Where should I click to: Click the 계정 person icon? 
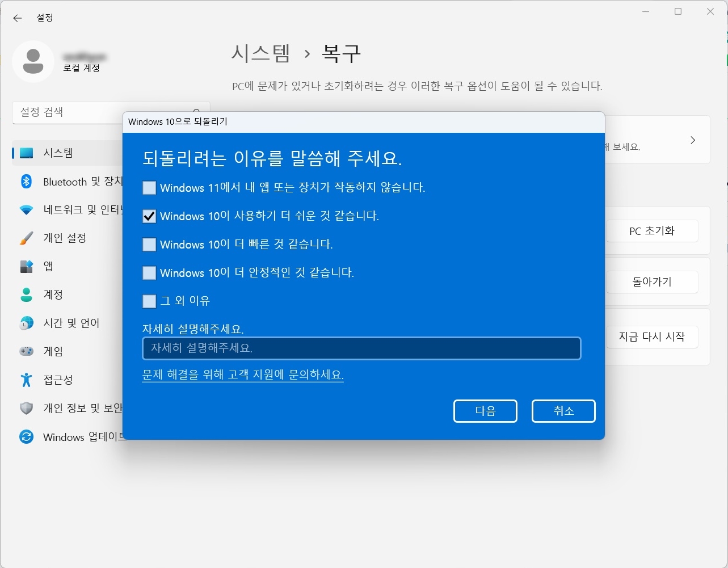point(26,294)
